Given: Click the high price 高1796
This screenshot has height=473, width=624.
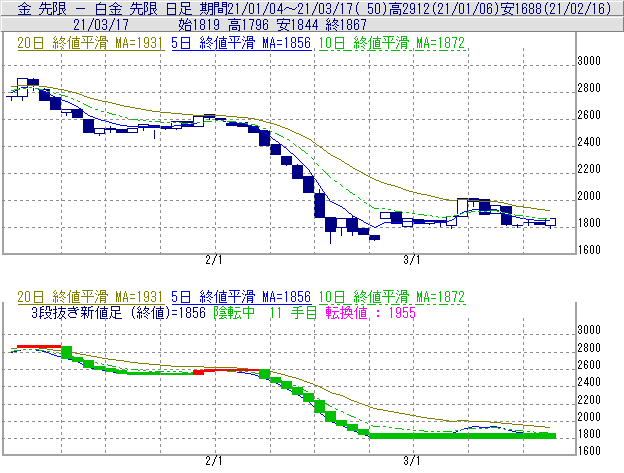Looking at the screenshot, I should pos(248,25).
